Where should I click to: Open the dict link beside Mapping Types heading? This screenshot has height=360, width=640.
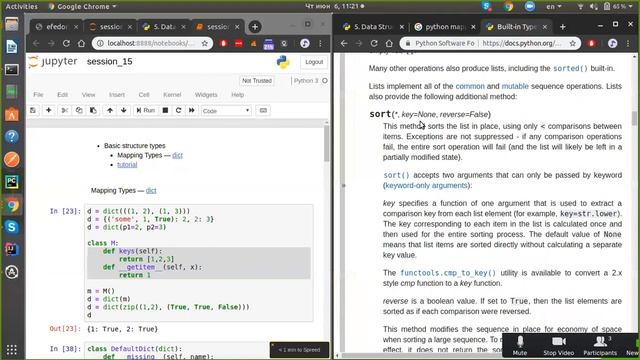[x=151, y=190]
